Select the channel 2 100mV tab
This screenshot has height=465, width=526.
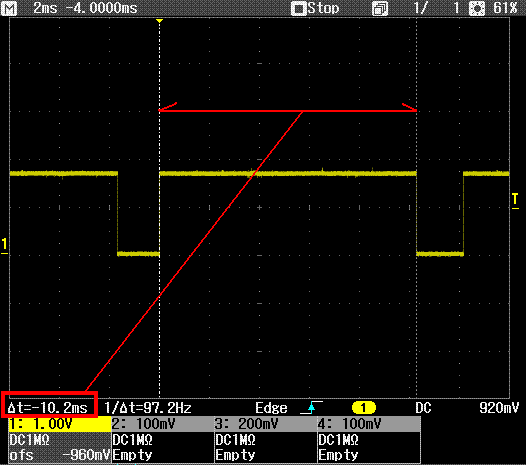pyautogui.click(x=163, y=424)
